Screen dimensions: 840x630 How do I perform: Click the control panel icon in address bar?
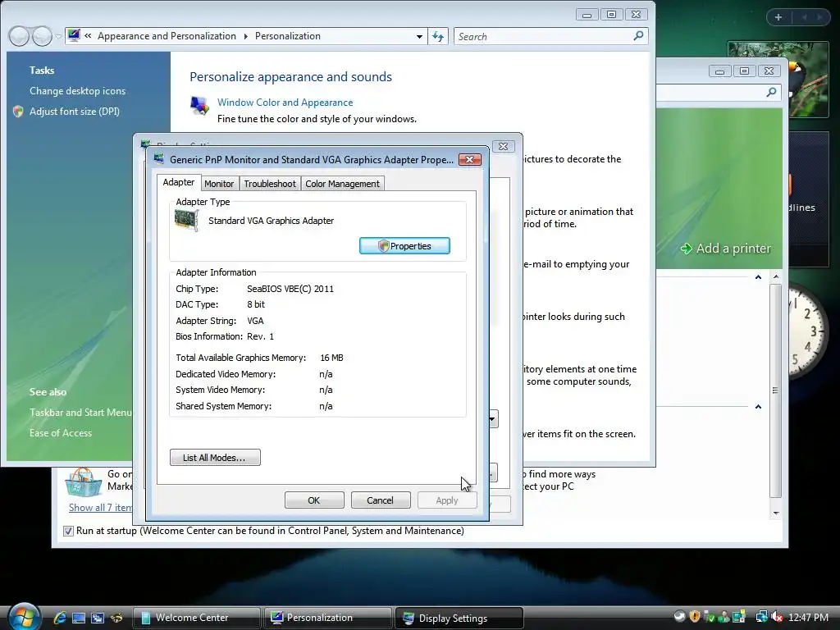pyautogui.click(x=74, y=36)
